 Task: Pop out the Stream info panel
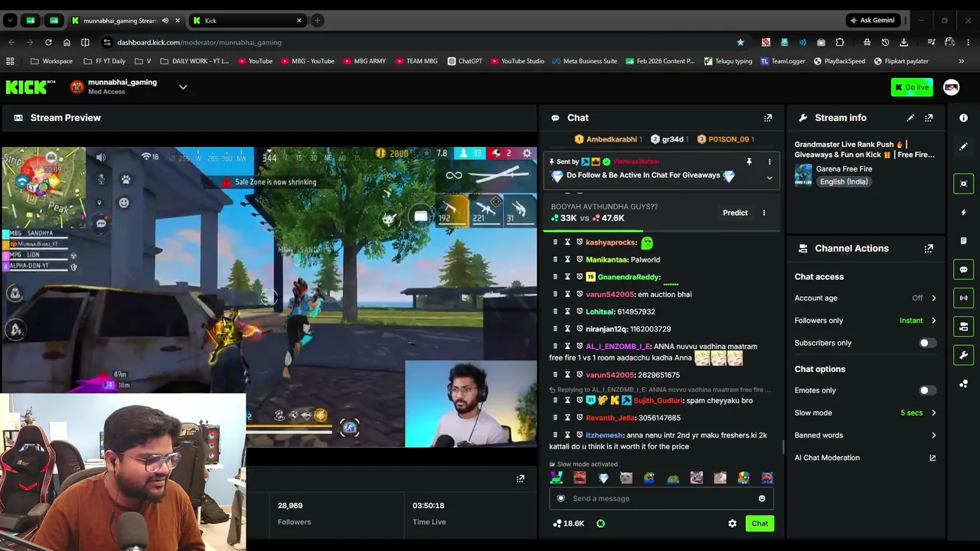[x=929, y=118]
